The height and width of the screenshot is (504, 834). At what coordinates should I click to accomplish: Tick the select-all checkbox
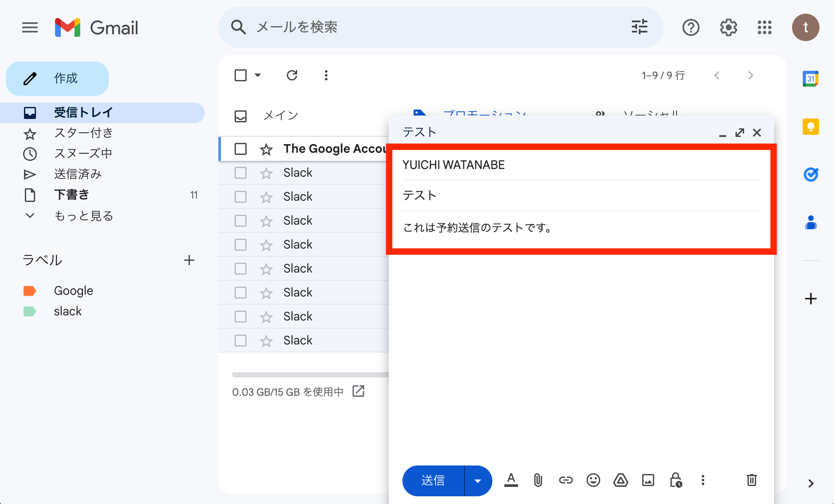241,75
